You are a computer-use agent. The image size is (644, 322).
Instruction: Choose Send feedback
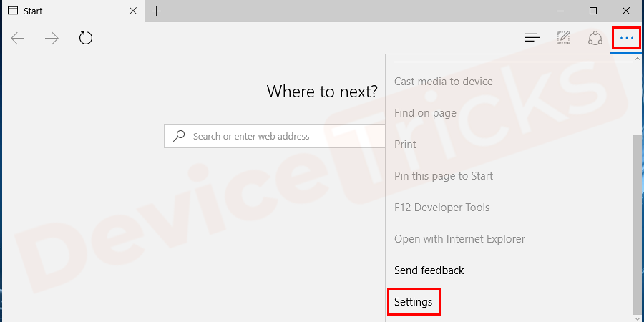[429, 270]
